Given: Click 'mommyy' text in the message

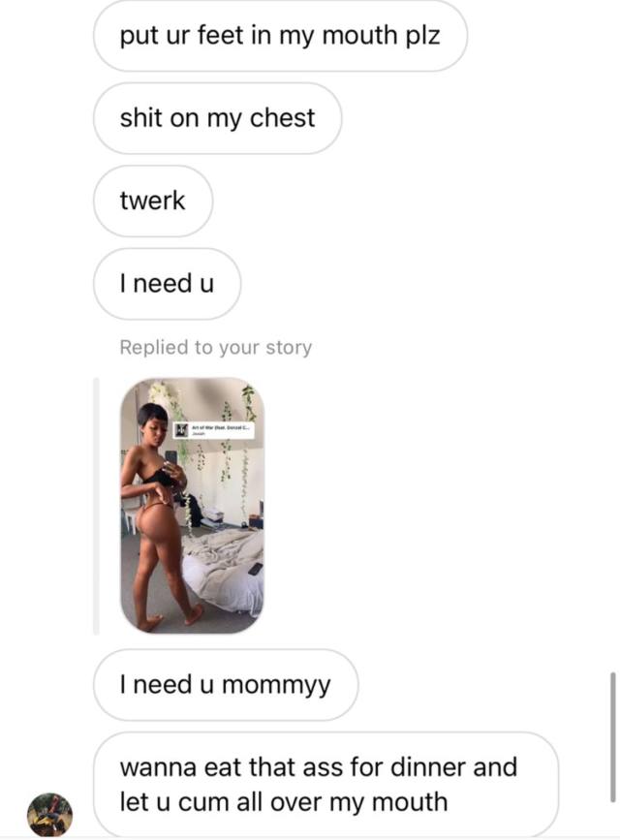Looking at the screenshot, I should click(x=275, y=686).
